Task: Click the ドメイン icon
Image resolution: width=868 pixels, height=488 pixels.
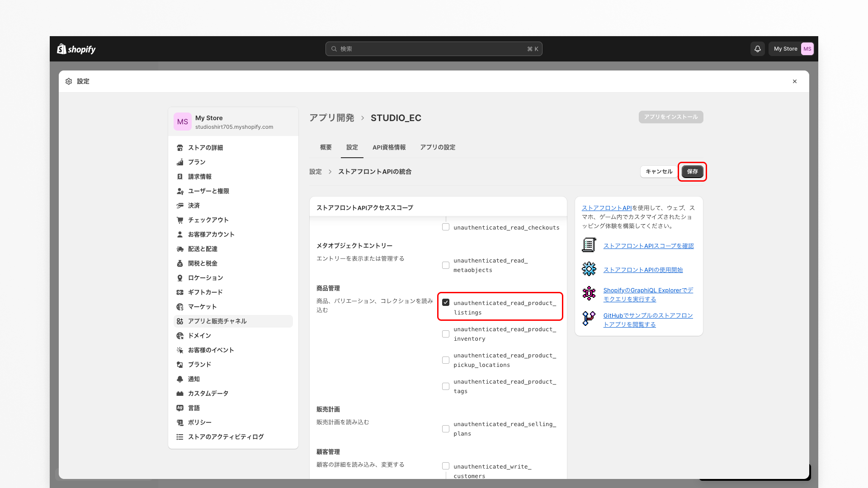Action: click(x=180, y=336)
